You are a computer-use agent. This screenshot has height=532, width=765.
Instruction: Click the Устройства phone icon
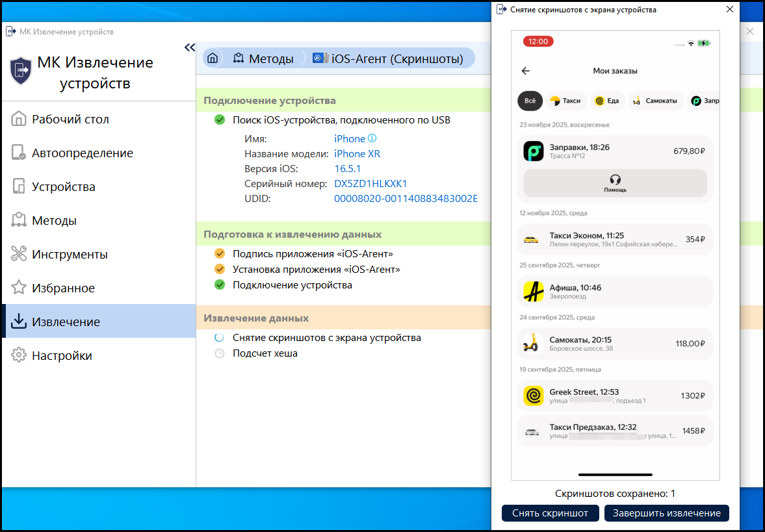19,186
